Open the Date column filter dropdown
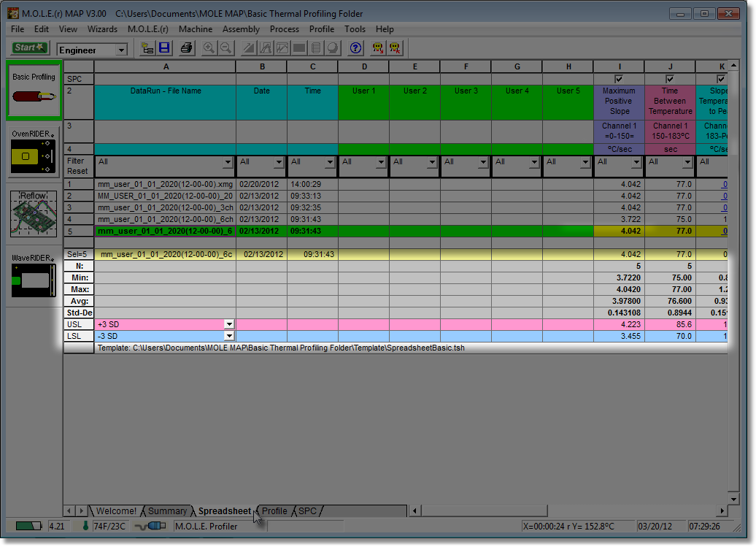 point(279,163)
